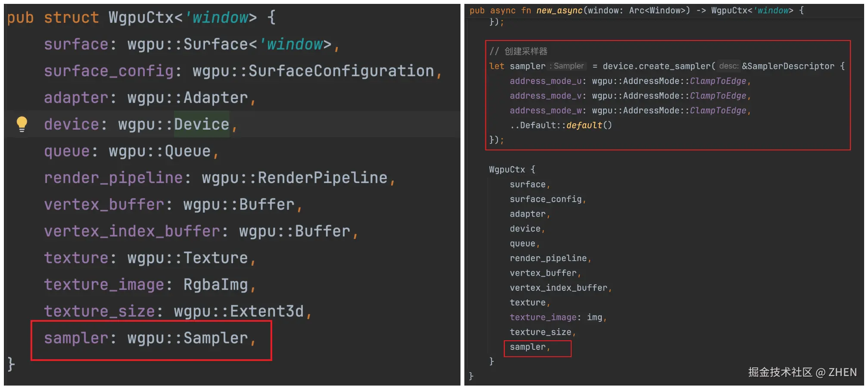
Task: Click the Chinese comment above let sampler
Action: [x=518, y=51]
